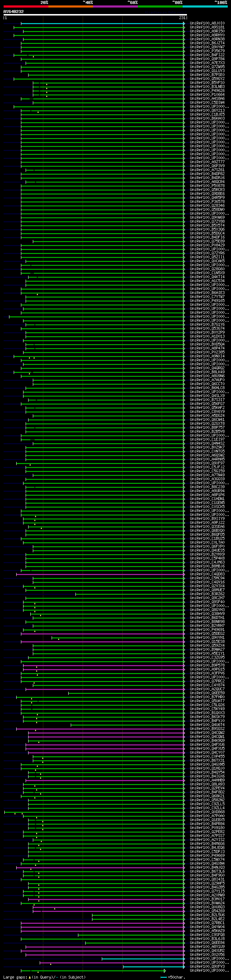Select the label UniRef100_Q59ZX4
Image resolution: width=231 pixels, height=980 pixels.
208,646
